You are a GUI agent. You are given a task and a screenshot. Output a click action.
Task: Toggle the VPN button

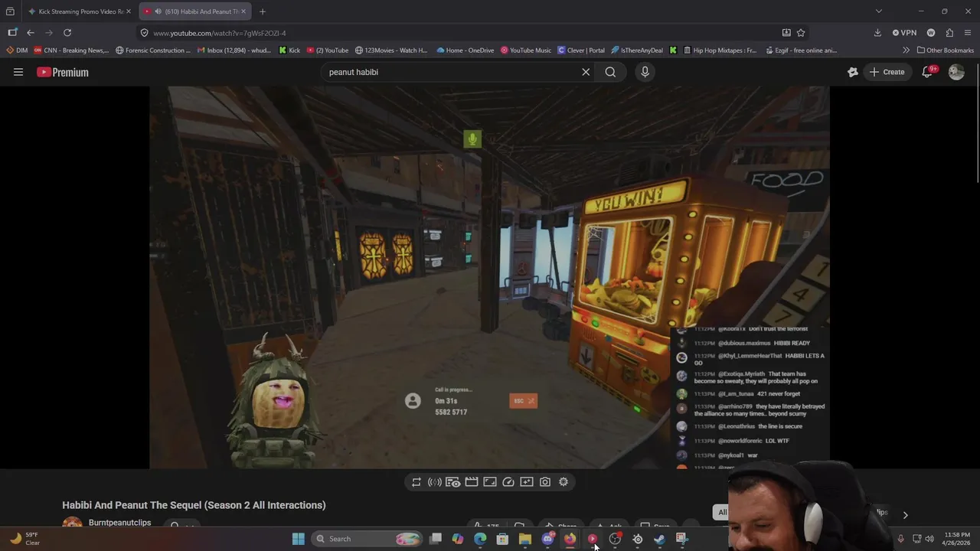(x=904, y=33)
